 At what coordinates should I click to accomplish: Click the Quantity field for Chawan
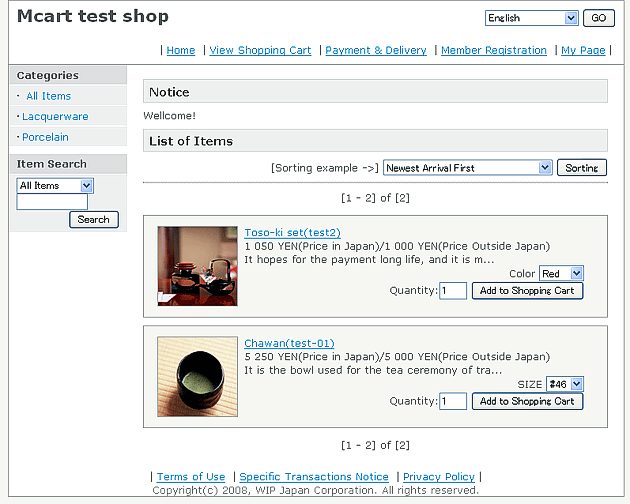pos(453,401)
